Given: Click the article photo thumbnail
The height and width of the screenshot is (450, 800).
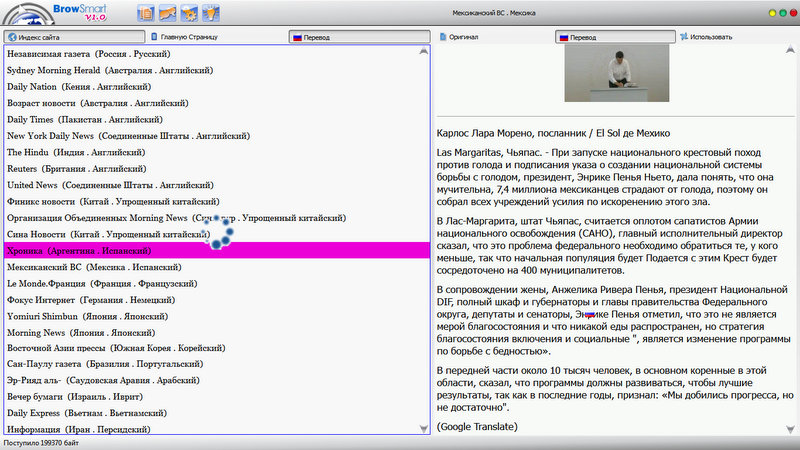Looking at the screenshot, I should (616, 73).
